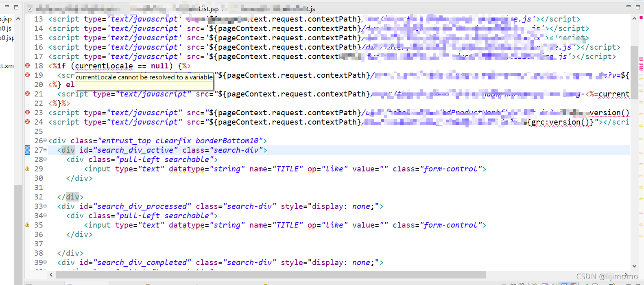Image resolution: width=644 pixels, height=285 pixels.
Task: Select the file ending '0.jsp' in left panel
Action: (x=7, y=37)
